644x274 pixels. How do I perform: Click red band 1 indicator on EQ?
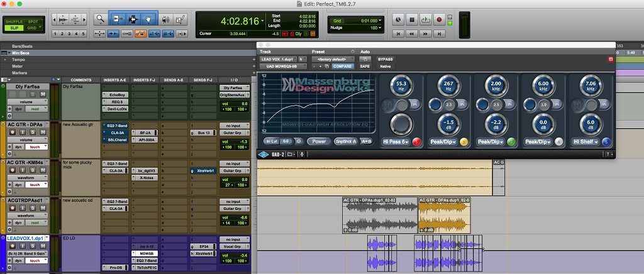pos(416,142)
